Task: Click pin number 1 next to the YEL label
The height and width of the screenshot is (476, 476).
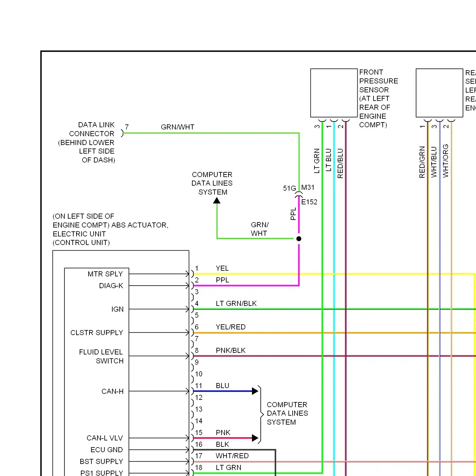Action: 197,268
